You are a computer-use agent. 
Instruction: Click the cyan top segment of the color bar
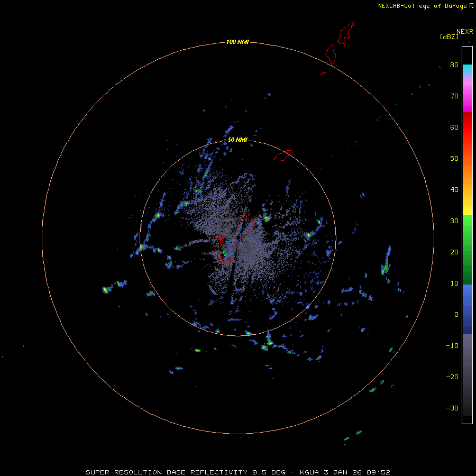pos(467,68)
